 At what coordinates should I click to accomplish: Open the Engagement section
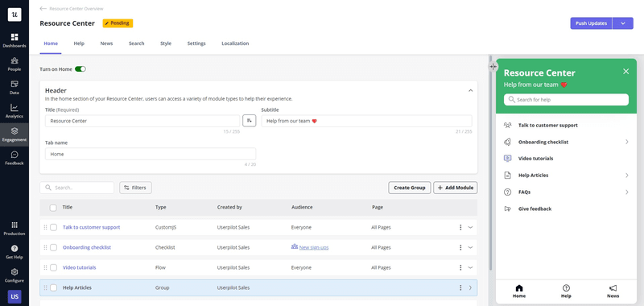pyautogui.click(x=14, y=134)
